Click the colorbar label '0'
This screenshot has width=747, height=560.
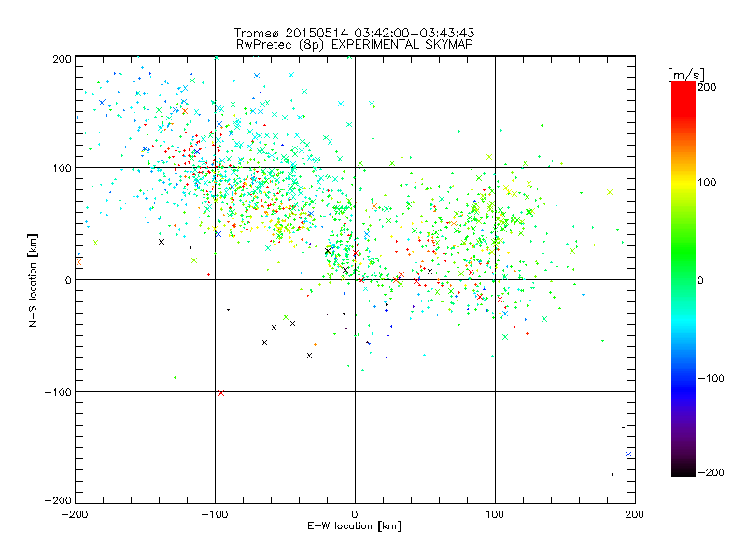pos(700,280)
